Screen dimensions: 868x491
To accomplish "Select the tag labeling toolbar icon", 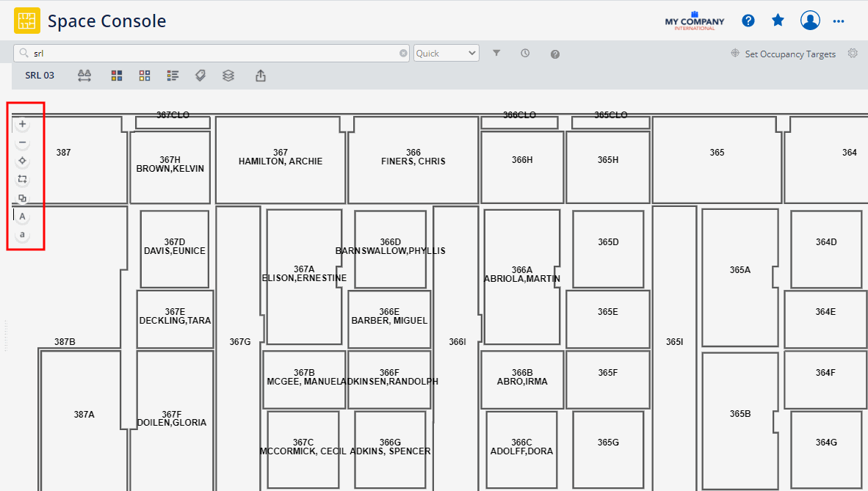I will point(200,75).
